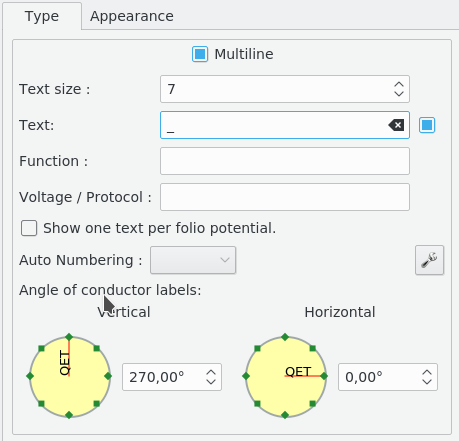Click the Horizontal angle dial

click(x=285, y=376)
